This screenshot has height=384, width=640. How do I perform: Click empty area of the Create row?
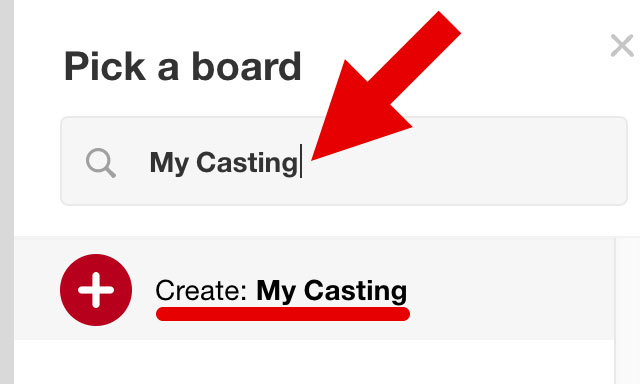click(510, 288)
